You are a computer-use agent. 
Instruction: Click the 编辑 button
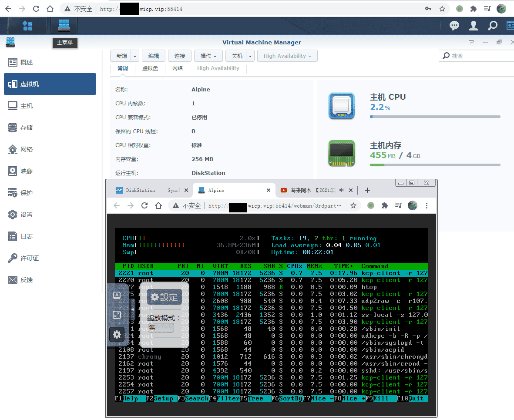(x=154, y=56)
